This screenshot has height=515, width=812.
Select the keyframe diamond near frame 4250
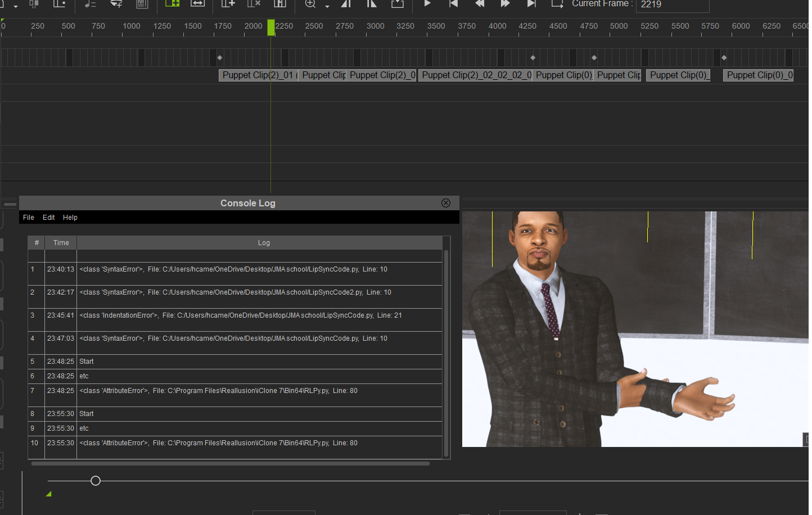533,57
